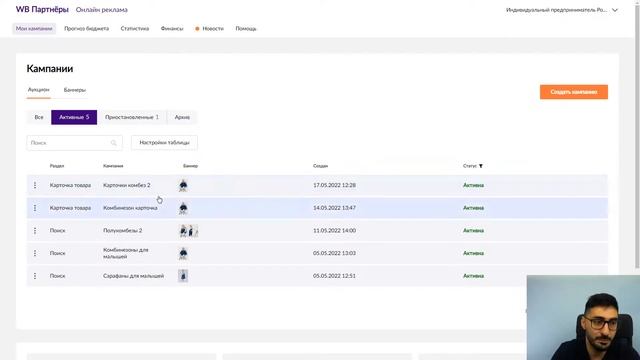Open menu for Полукомбезы 2 row
The image size is (640, 360).
tap(35, 231)
